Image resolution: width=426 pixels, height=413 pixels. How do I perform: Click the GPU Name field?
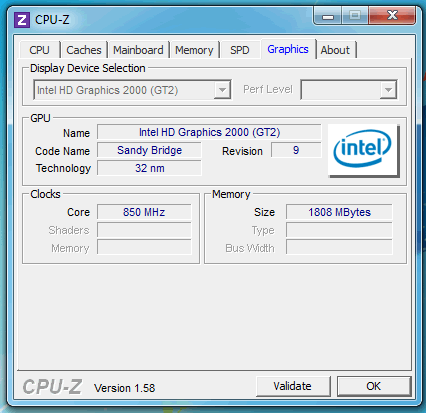(209, 132)
